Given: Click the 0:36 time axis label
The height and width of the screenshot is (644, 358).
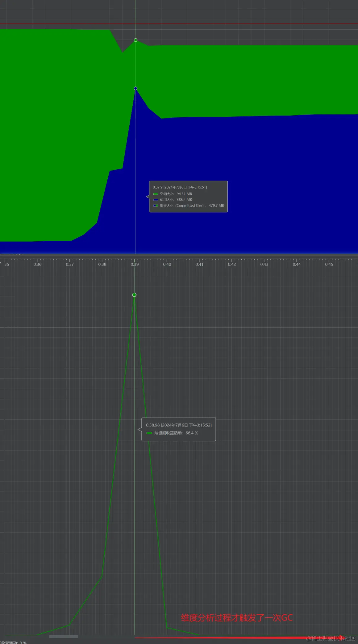Looking at the screenshot, I should point(37,264).
